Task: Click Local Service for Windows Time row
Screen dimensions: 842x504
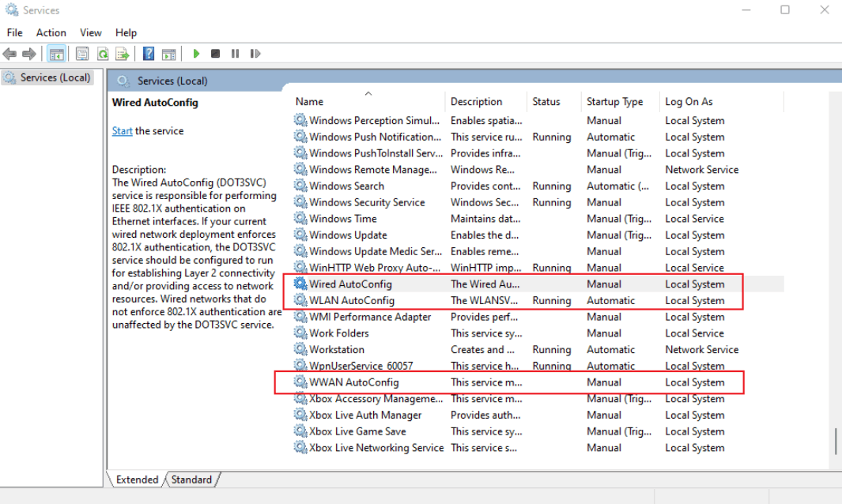Action: point(694,219)
